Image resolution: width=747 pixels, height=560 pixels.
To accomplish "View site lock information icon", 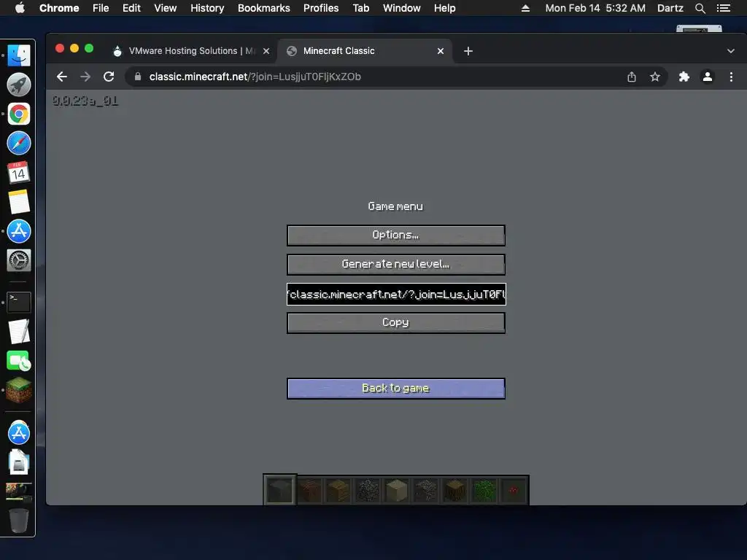I will pos(138,77).
